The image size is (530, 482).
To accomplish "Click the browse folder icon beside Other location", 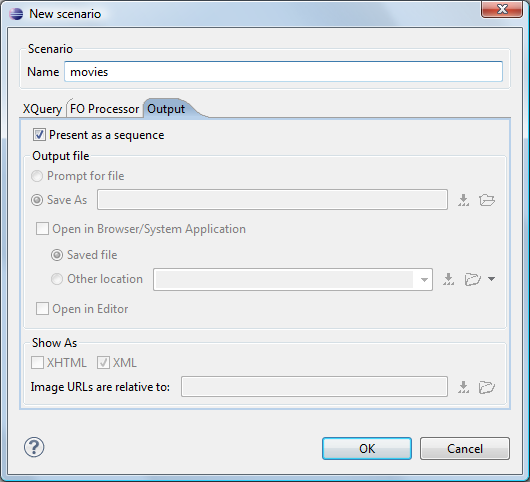I will tap(473, 279).
